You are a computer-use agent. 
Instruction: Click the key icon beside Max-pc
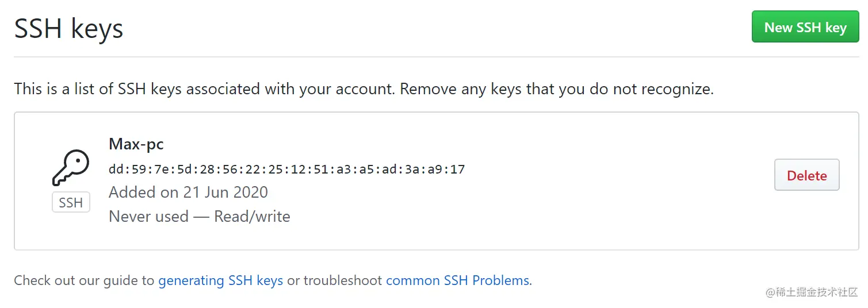point(71,168)
